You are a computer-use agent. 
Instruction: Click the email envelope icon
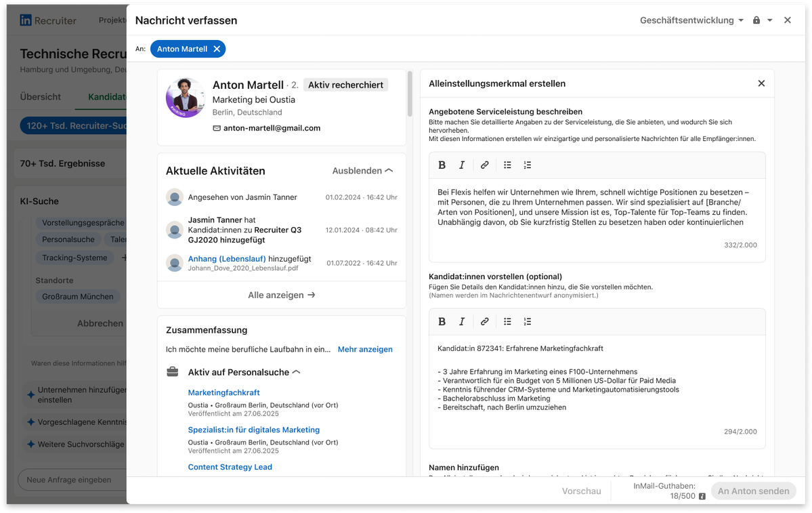click(x=217, y=128)
